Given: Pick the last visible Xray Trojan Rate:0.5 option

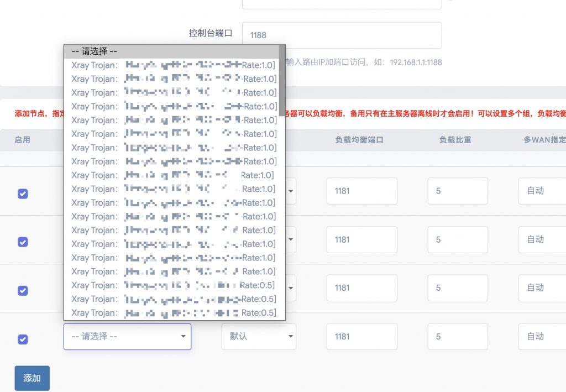Looking at the screenshot, I should (x=171, y=313).
